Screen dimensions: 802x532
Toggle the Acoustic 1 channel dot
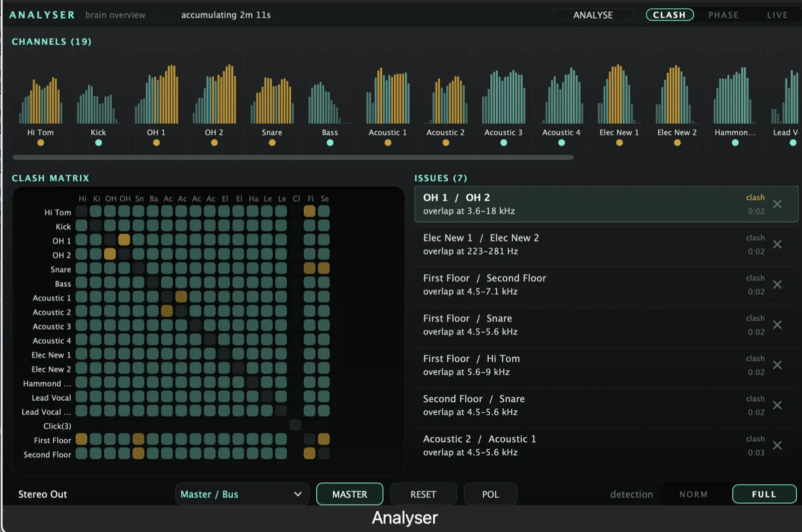click(x=388, y=143)
